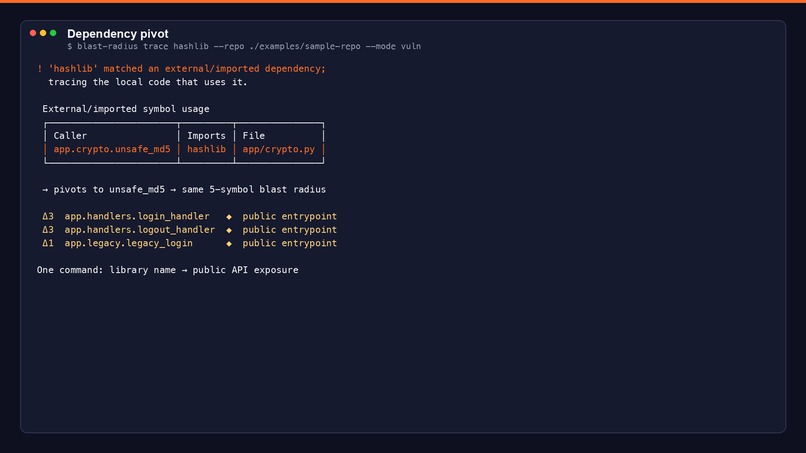Click the diamond marker beside login_handler

tap(229, 217)
